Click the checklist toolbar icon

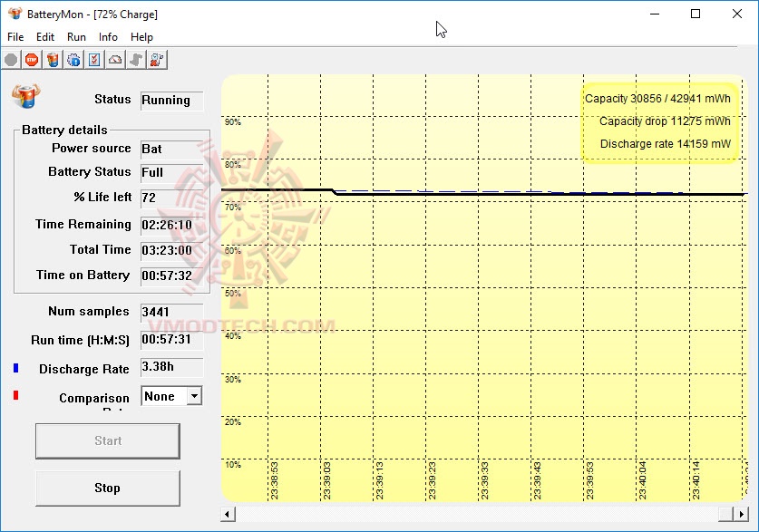click(94, 60)
